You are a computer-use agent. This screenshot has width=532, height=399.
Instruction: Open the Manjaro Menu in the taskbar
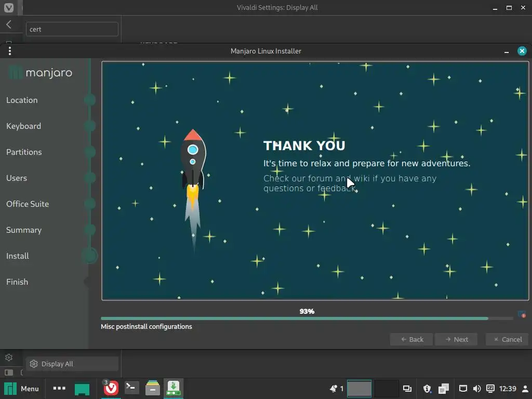coord(21,389)
